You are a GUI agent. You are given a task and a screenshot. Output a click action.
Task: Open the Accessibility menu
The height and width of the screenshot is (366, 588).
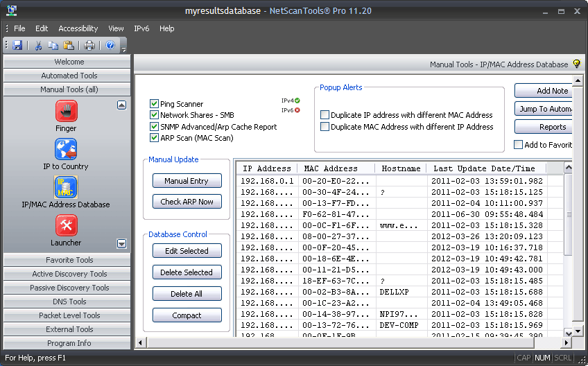(x=78, y=28)
